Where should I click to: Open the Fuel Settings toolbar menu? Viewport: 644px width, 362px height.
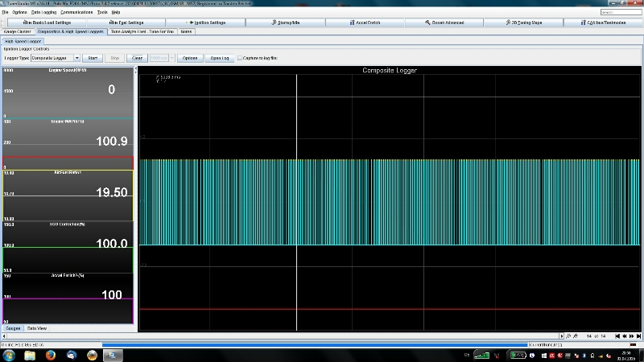(126, 23)
